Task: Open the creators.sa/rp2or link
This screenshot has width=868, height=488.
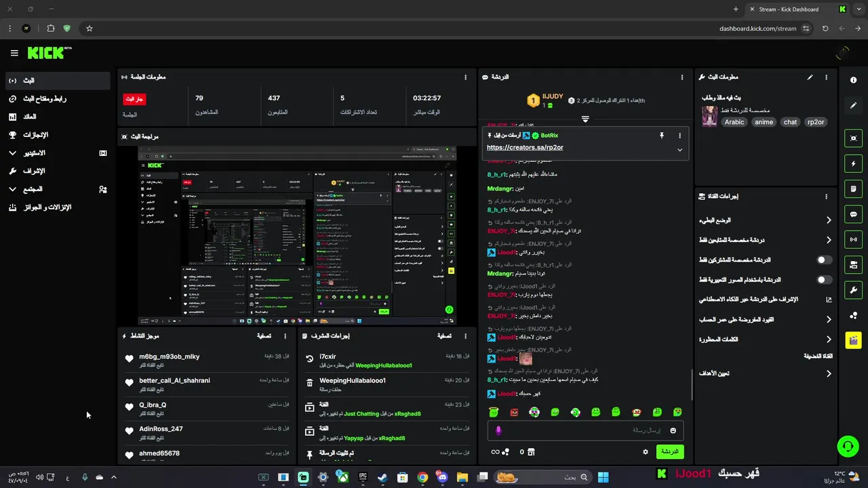Action: 525,148
